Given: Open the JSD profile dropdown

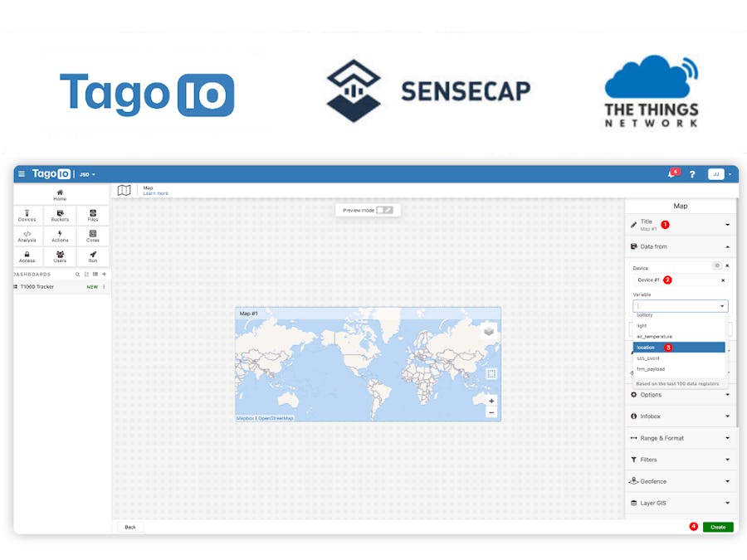Looking at the screenshot, I should click(87, 175).
